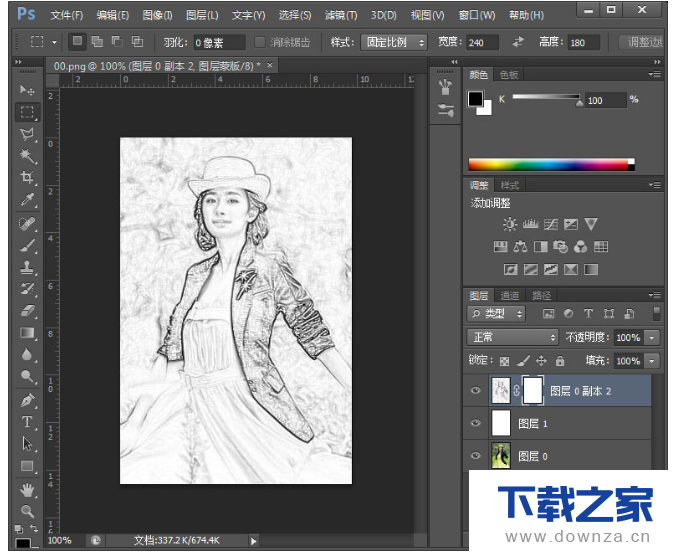Hide the 图层 0 副本 2 layer

click(x=476, y=390)
